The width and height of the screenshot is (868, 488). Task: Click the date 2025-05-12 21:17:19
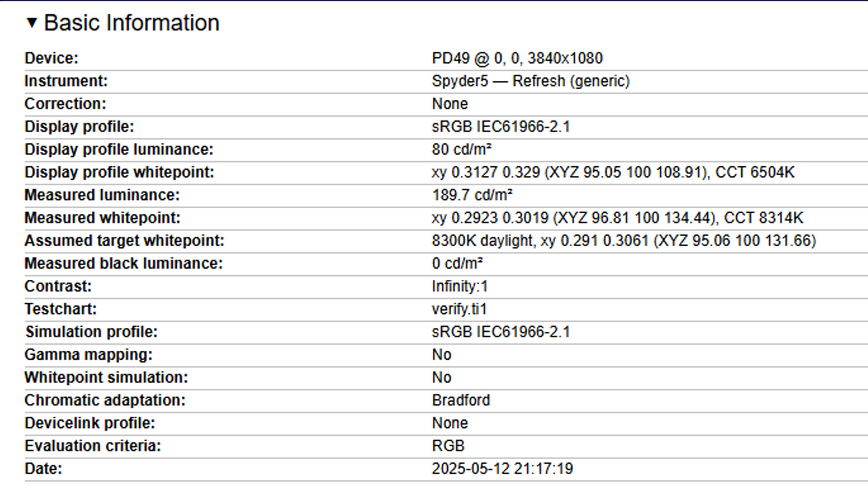tap(502, 469)
